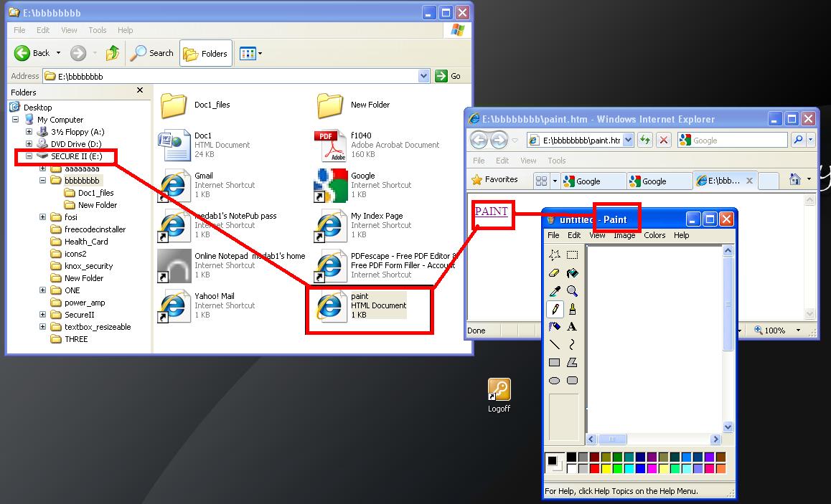Choose the Curve tool in Paint
831x504 pixels.
click(x=573, y=345)
